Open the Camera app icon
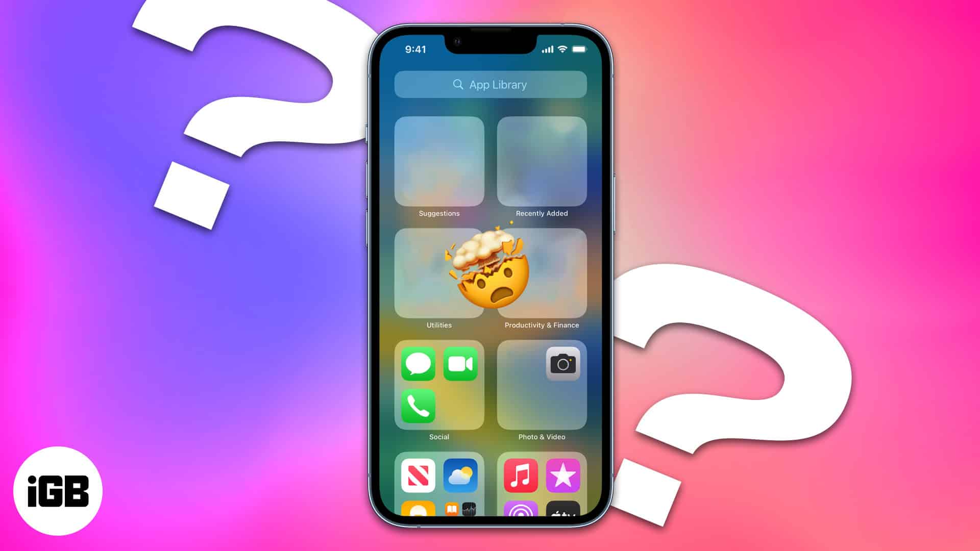The height and width of the screenshot is (551, 980). (x=561, y=363)
